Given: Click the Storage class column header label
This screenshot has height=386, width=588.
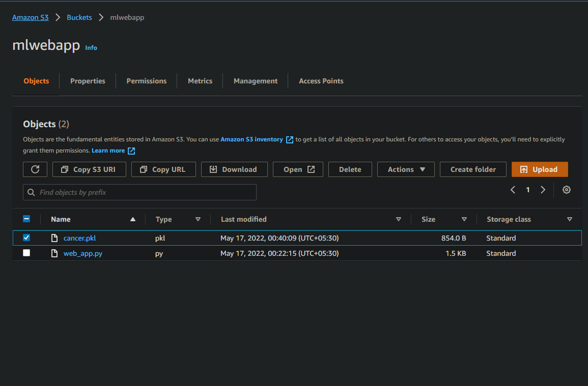Looking at the screenshot, I should pyautogui.click(x=509, y=219).
